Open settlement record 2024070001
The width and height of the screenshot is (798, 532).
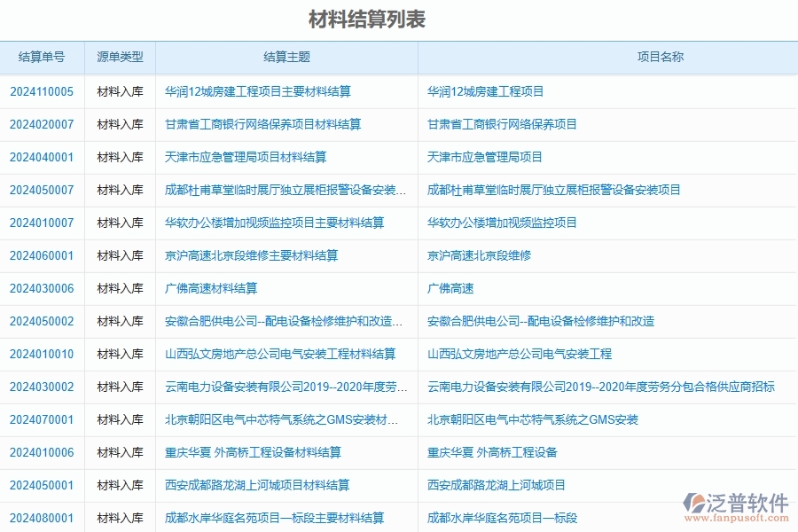point(41,419)
